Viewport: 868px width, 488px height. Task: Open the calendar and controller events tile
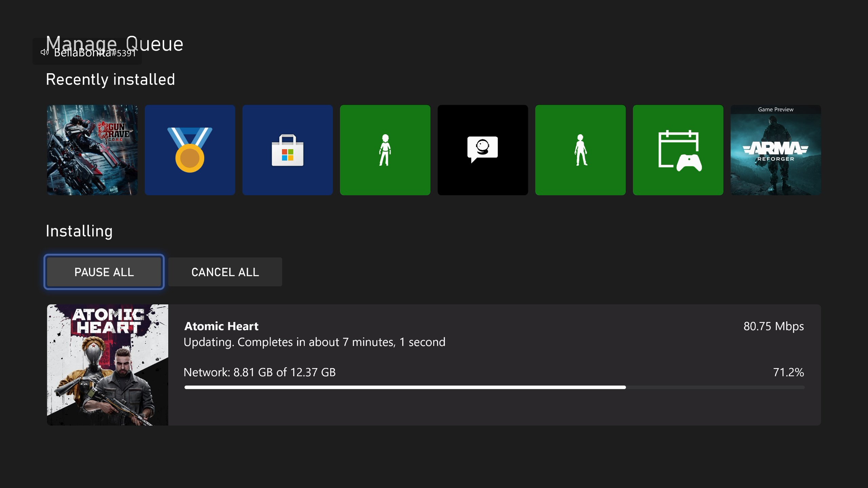tap(678, 150)
